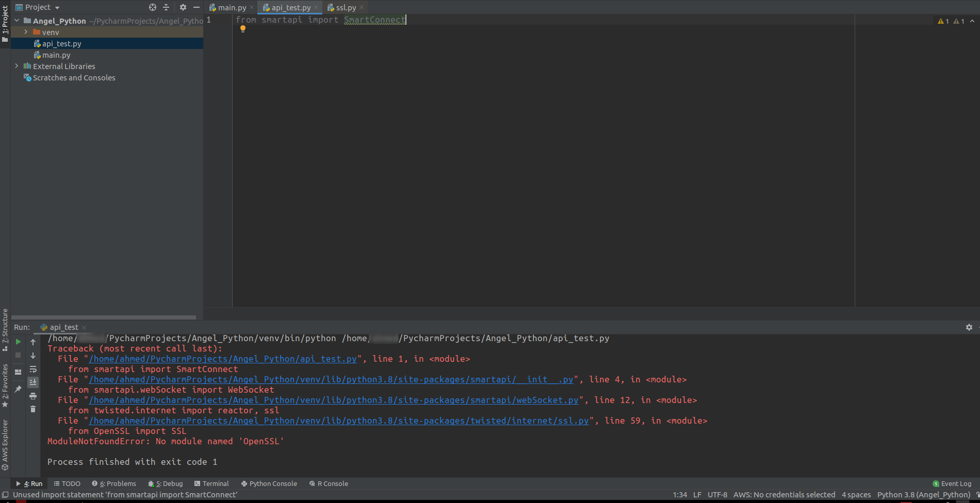This screenshot has height=503, width=980.
Task: Open the Project view dropdown
Action: pos(38,7)
